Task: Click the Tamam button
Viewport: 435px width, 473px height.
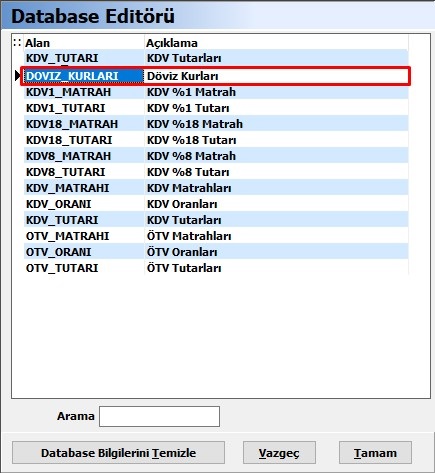Action: point(375,453)
